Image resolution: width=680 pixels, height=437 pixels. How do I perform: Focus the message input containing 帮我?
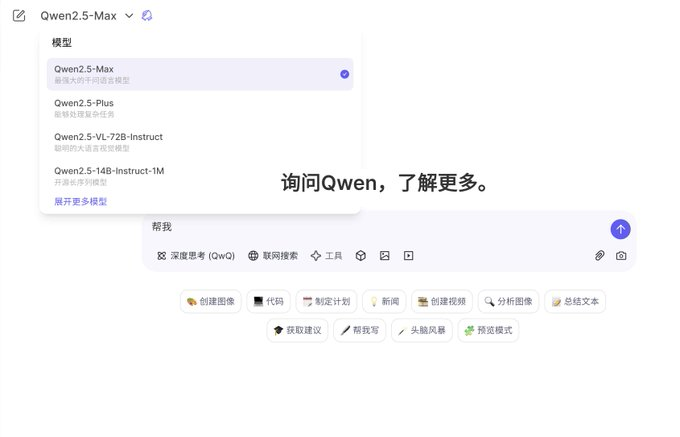coord(370,228)
